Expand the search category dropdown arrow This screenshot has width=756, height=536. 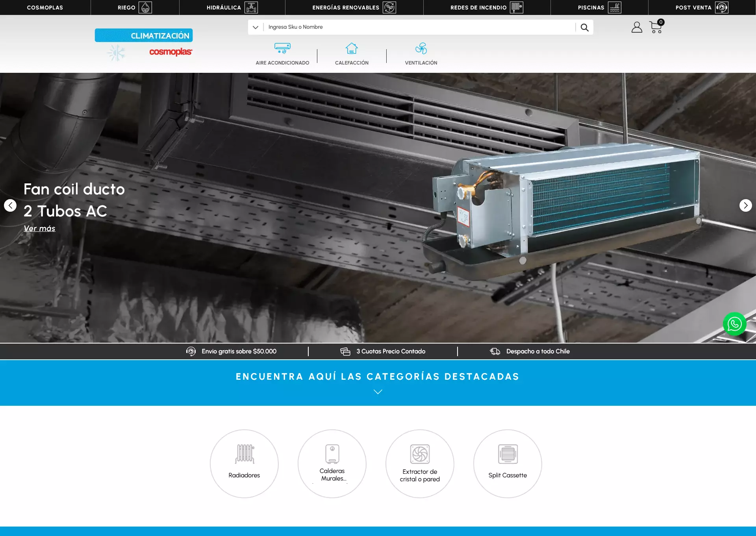pyautogui.click(x=256, y=27)
